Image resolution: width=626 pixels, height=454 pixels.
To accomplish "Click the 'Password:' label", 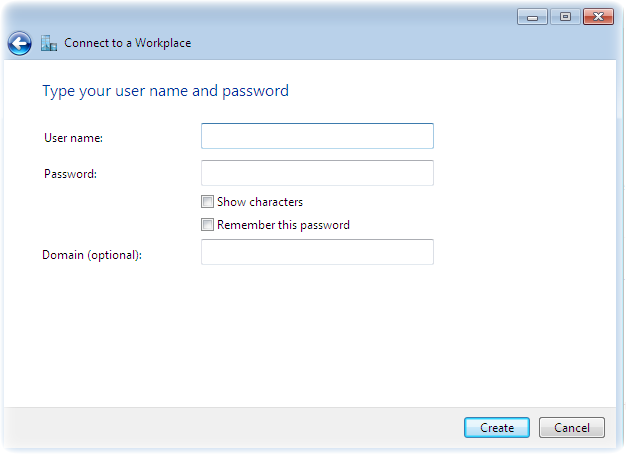I will 70,174.
